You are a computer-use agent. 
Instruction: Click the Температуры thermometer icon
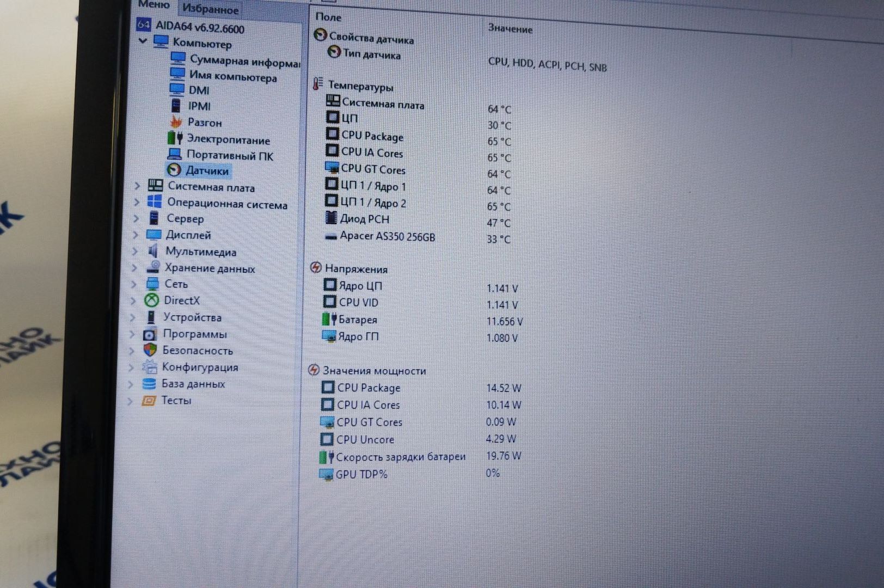coord(318,84)
